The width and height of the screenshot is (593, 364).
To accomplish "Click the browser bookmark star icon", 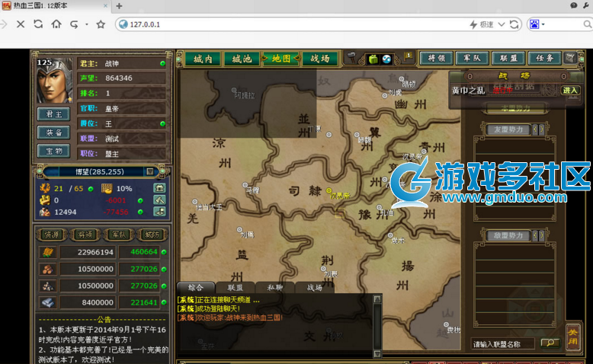I will click(x=101, y=24).
